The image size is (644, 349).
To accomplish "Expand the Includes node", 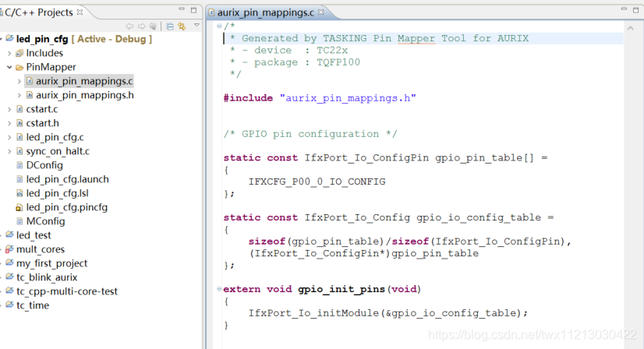I will pos(9,53).
